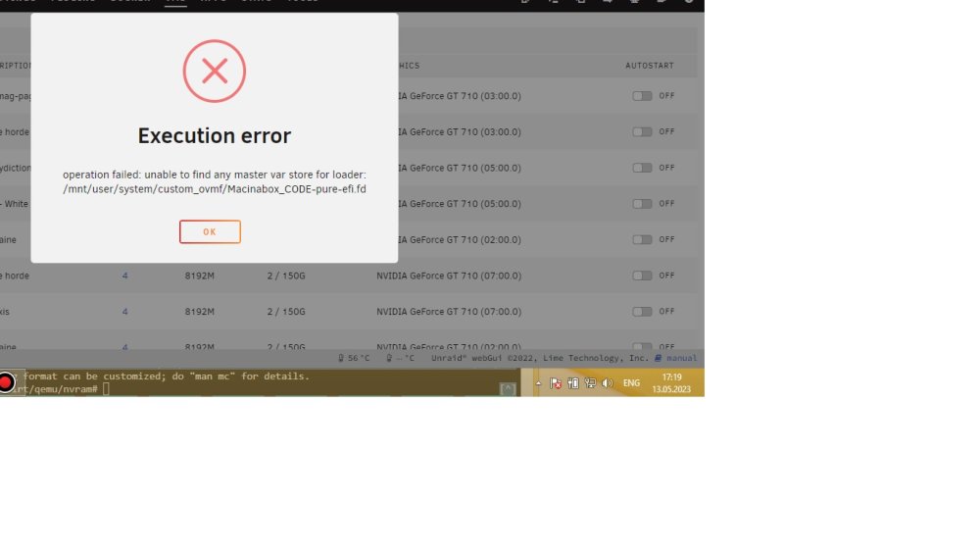The width and height of the screenshot is (980, 552).
Task: Click the power icon in system tray
Action: (x=572, y=383)
